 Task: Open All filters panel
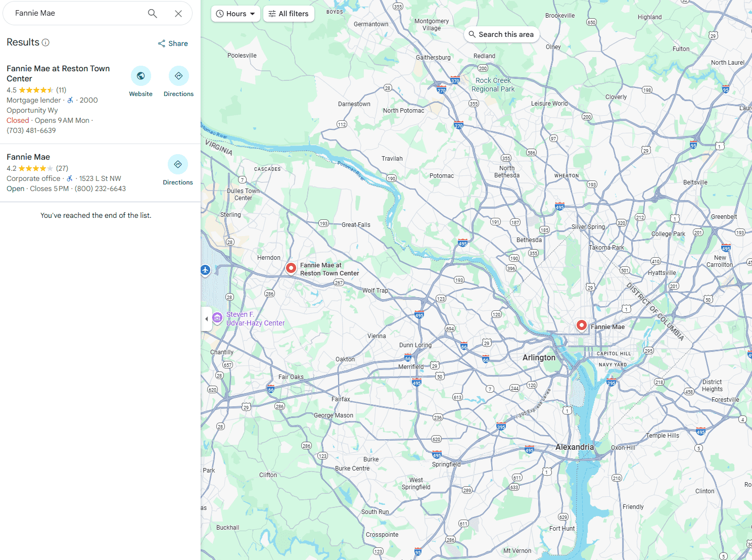tap(289, 14)
